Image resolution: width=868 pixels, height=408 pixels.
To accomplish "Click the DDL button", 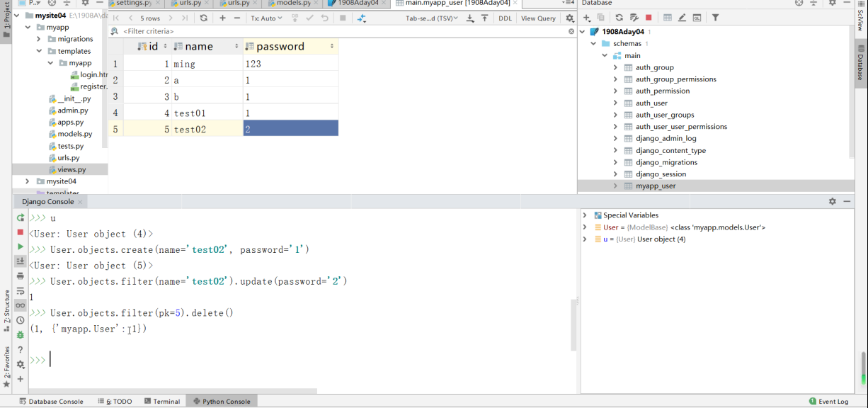I will tap(505, 18).
